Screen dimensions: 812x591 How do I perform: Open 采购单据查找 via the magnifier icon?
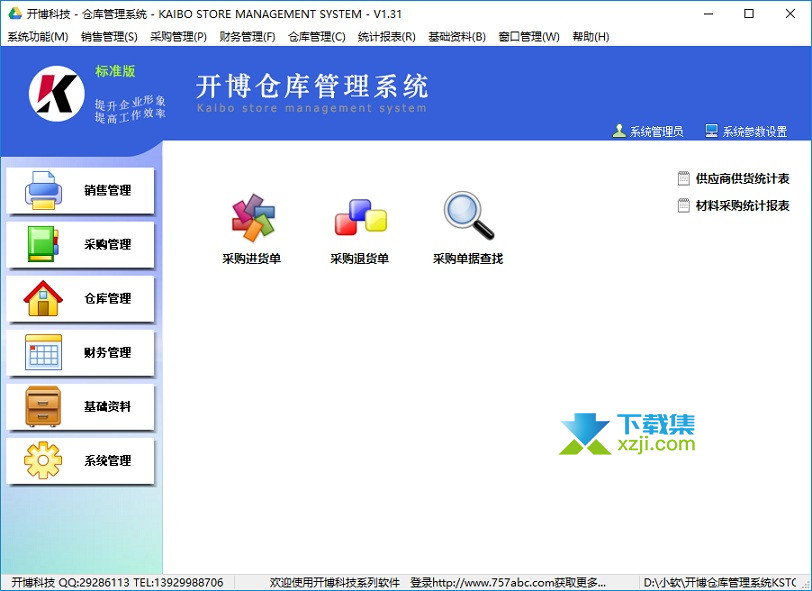469,215
